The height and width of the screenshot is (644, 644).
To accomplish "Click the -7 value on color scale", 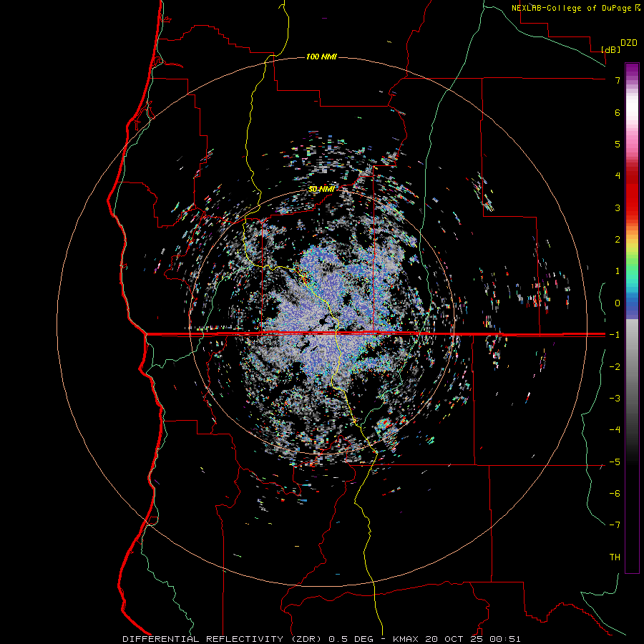I will pos(615,525).
